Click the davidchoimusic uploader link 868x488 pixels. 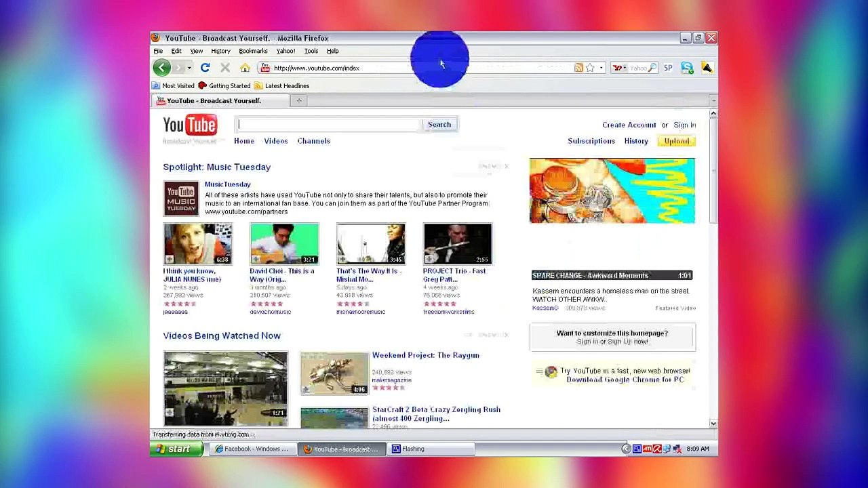click(x=270, y=312)
